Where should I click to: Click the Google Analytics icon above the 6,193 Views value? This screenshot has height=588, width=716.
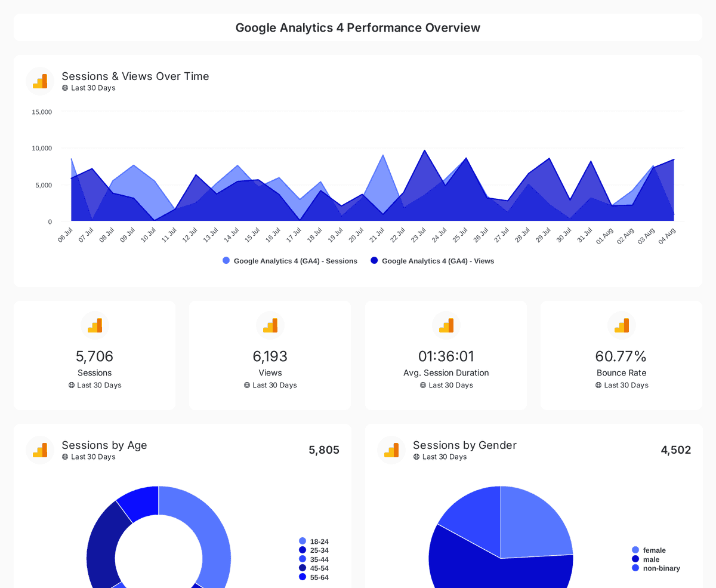point(270,325)
